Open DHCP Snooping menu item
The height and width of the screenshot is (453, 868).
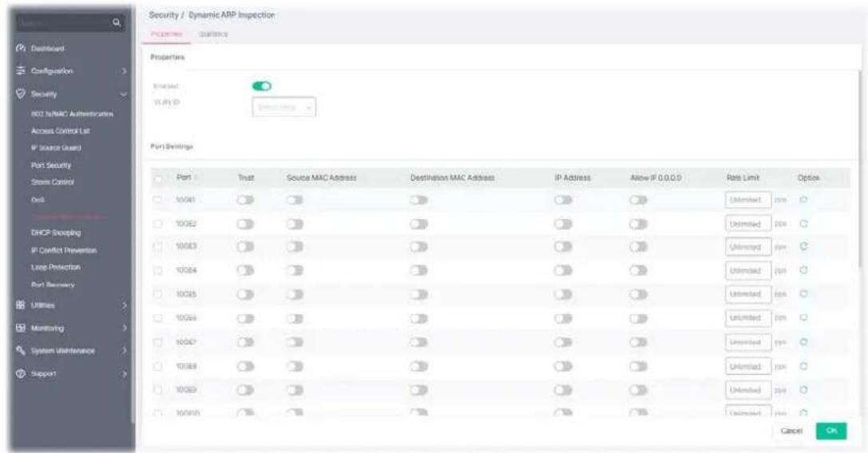click(x=56, y=232)
